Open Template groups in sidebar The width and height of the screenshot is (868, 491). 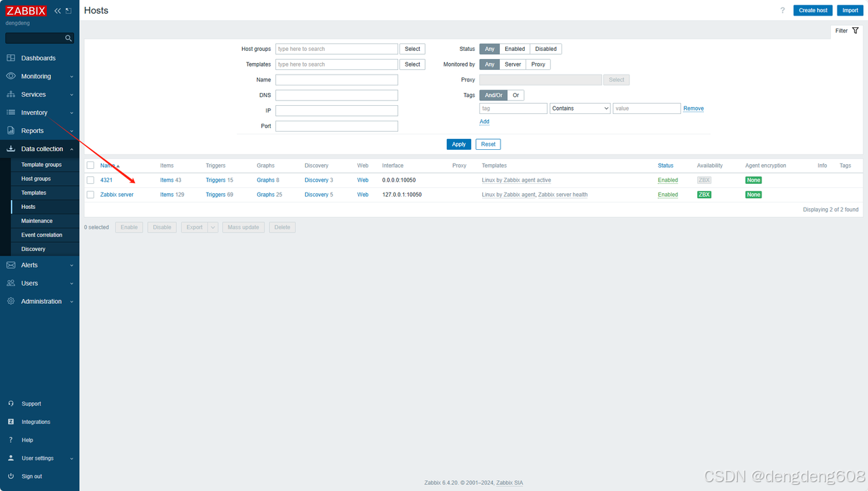41,165
